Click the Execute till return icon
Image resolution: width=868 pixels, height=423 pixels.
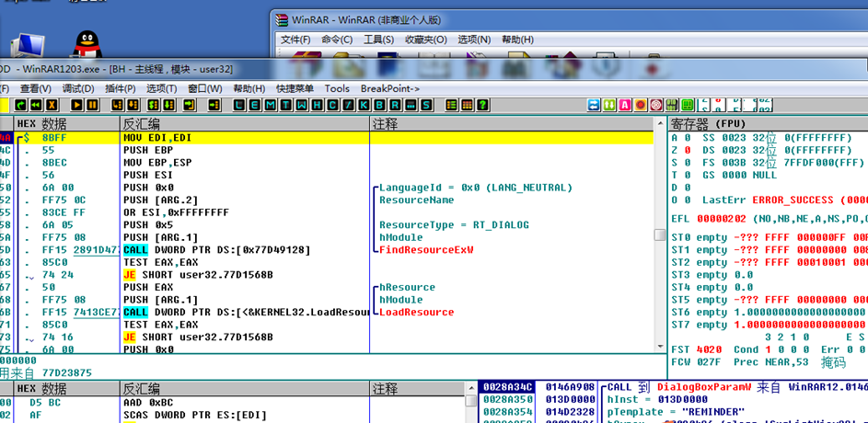click(190, 105)
